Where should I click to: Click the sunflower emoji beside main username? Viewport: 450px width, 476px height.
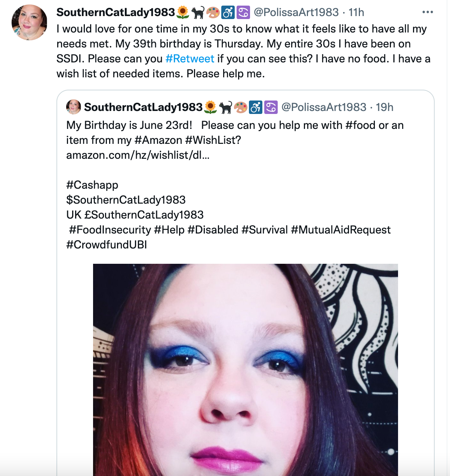(183, 13)
